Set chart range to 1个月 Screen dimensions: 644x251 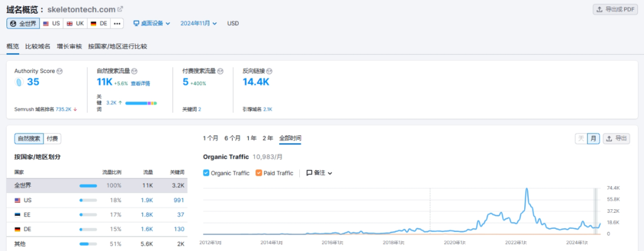[x=210, y=138]
